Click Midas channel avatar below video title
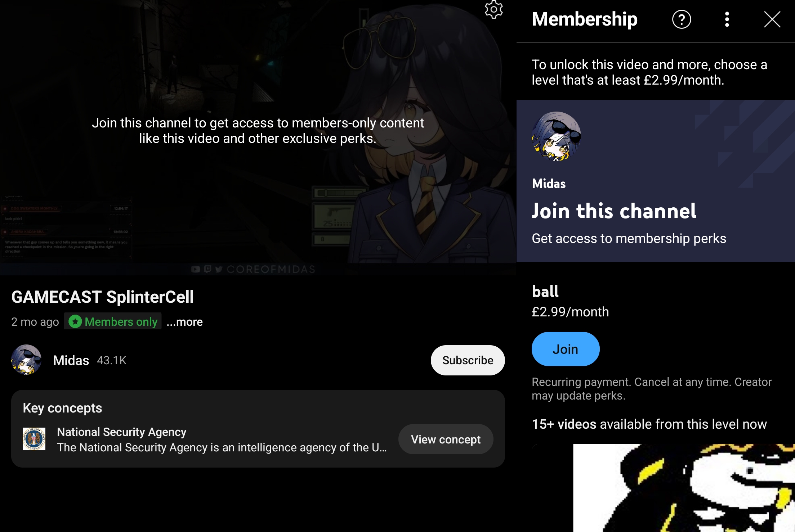The image size is (795, 532). [x=26, y=360]
